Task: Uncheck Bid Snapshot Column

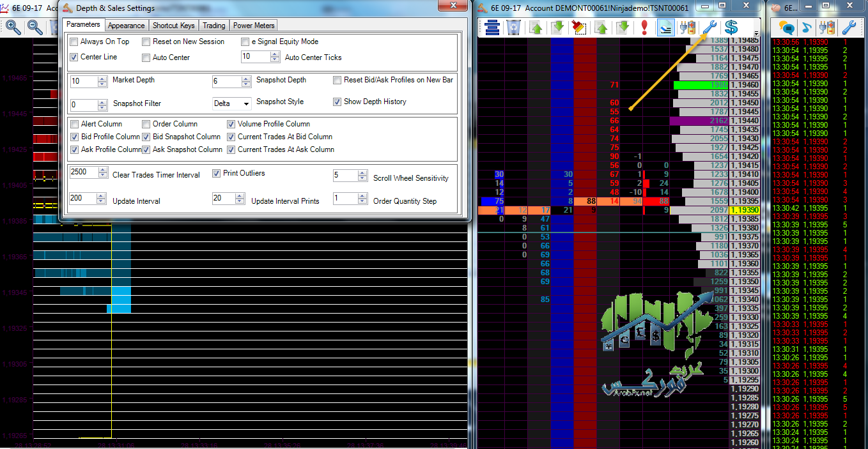Action: [146, 137]
